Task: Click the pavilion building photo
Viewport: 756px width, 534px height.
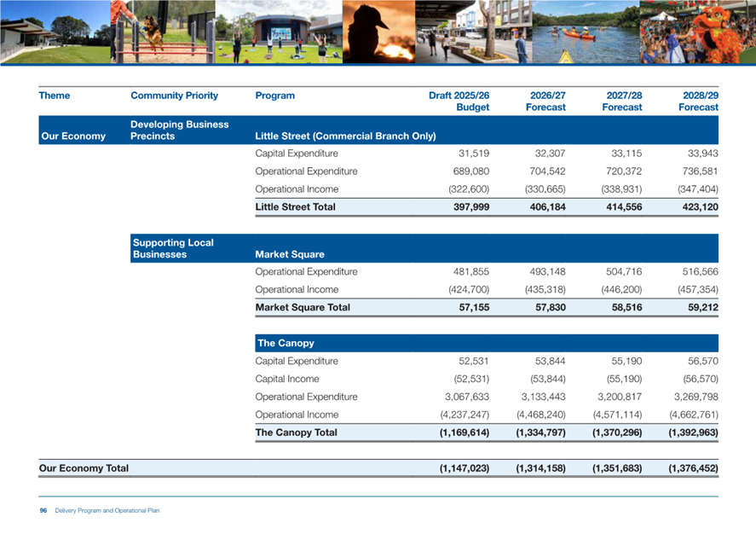Action: coord(55,32)
